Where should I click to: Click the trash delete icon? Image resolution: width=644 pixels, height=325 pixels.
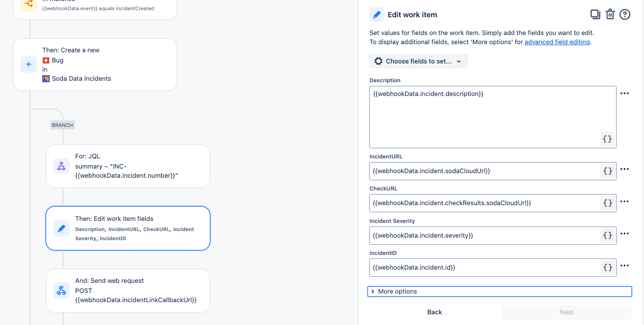click(610, 14)
